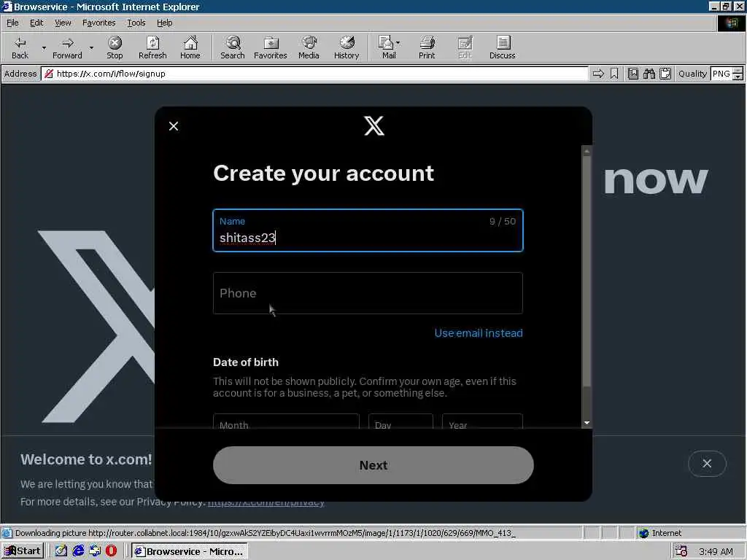Viewport: 747px width, 560px height.
Task: Open the Media toolbar icon
Action: (309, 47)
